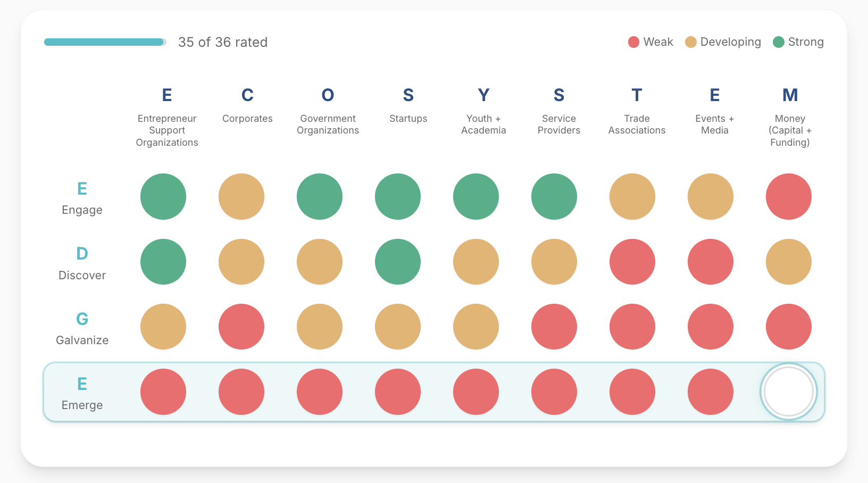Click the Developing legend item

[x=723, y=42]
